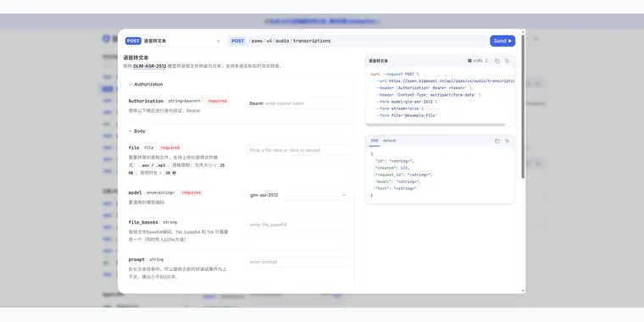644x322 pixels.
Task: Open the cURL language selector
Action: tap(478, 61)
